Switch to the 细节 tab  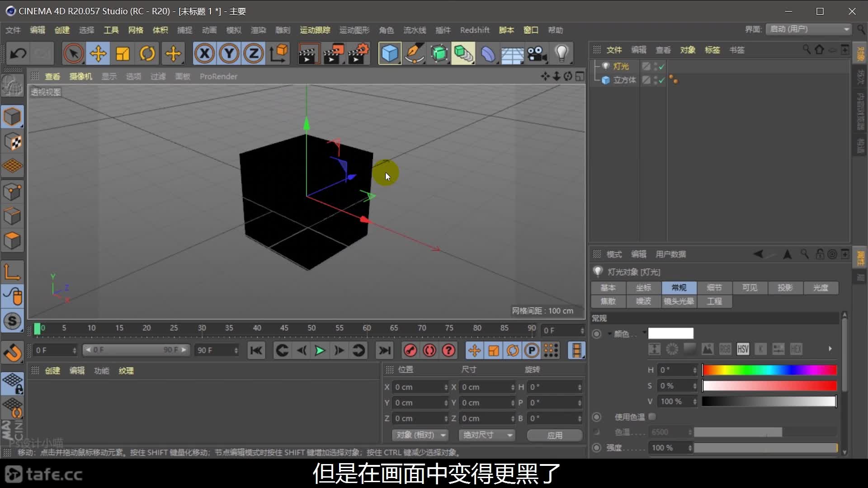(714, 288)
